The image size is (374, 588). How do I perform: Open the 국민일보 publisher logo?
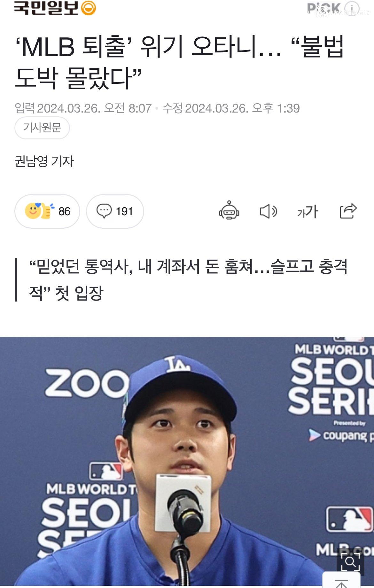point(55,8)
